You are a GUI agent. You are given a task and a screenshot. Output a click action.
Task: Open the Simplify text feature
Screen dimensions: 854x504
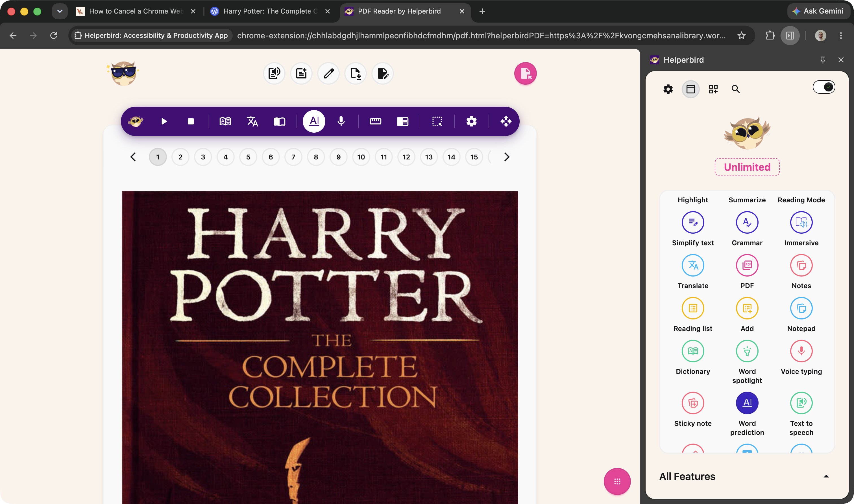[692, 222]
